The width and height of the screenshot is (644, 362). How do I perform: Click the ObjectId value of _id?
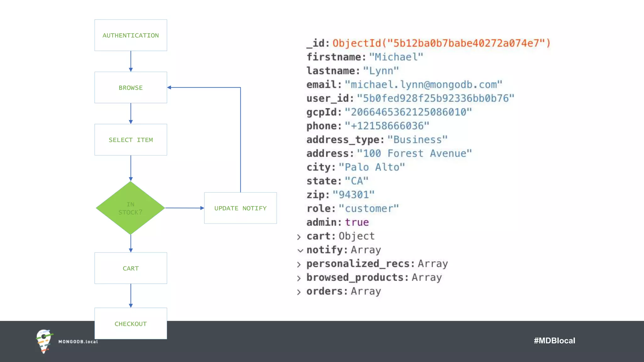pos(441,43)
